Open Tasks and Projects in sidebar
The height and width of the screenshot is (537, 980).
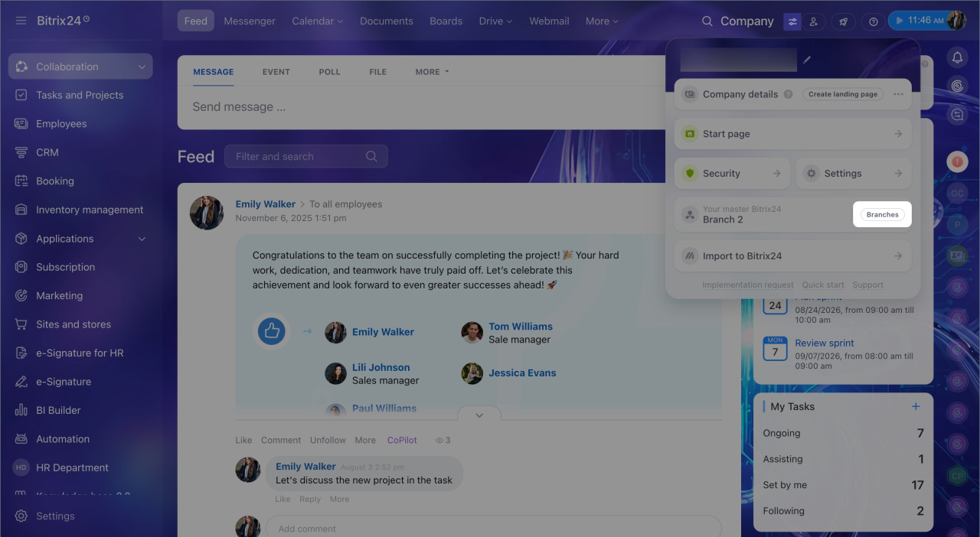point(80,95)
